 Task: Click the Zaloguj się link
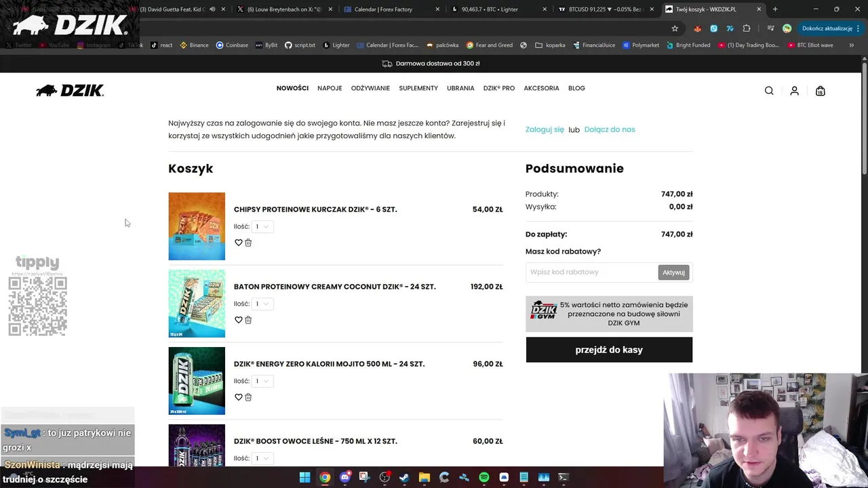[x=545, y=129]
